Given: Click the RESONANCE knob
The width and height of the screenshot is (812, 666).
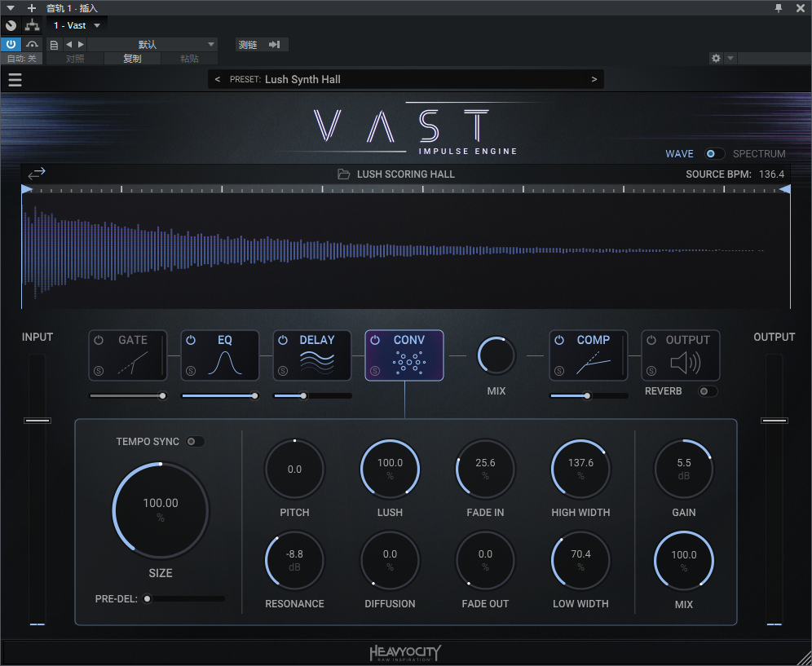Looking at the screenshot, I should [294, 560].
